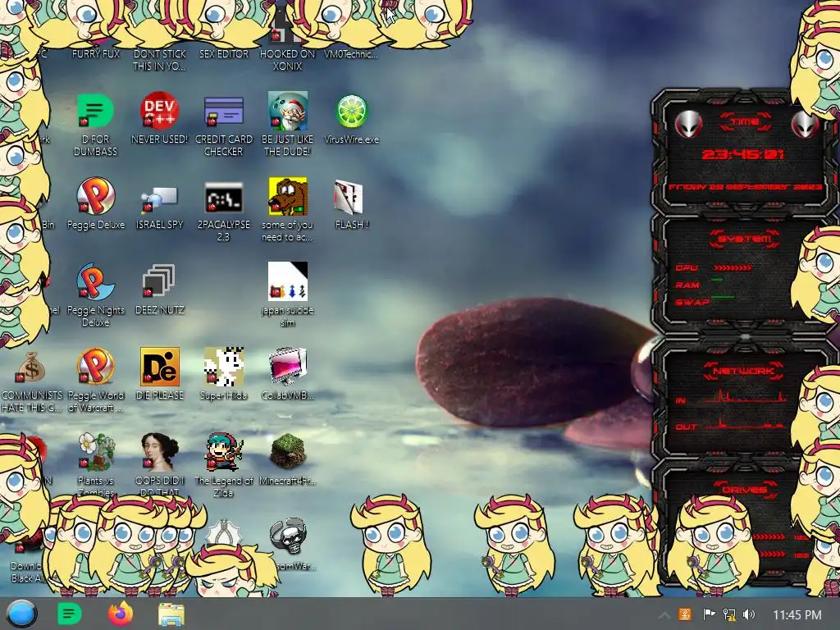Screen dimensions: 840x630
Task: Show hidden tray icons chevron
Action: coord(664,615)
